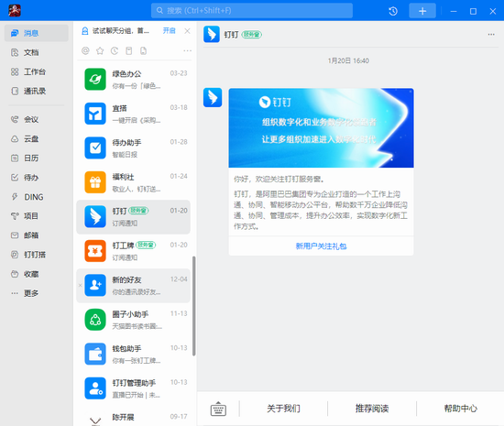
Task: Click the chat list vertical scrollbar
Action: (x=194, y=306)
